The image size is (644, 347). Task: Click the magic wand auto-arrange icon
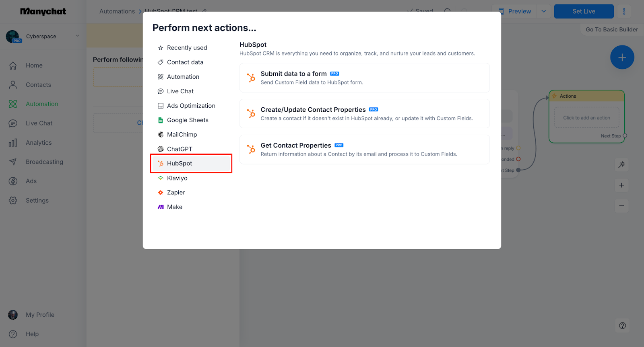(x=622, y=164)
